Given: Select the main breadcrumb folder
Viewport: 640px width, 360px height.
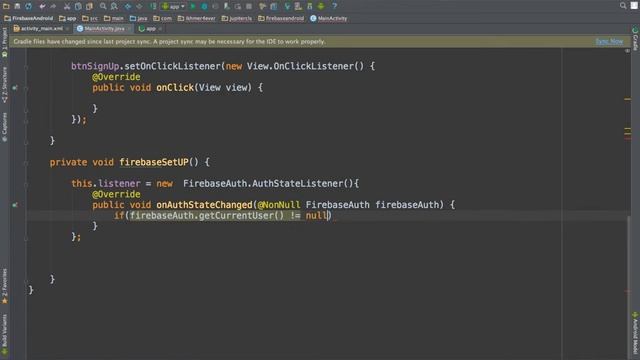Looking at the screenshot, I should coord(114,18).
